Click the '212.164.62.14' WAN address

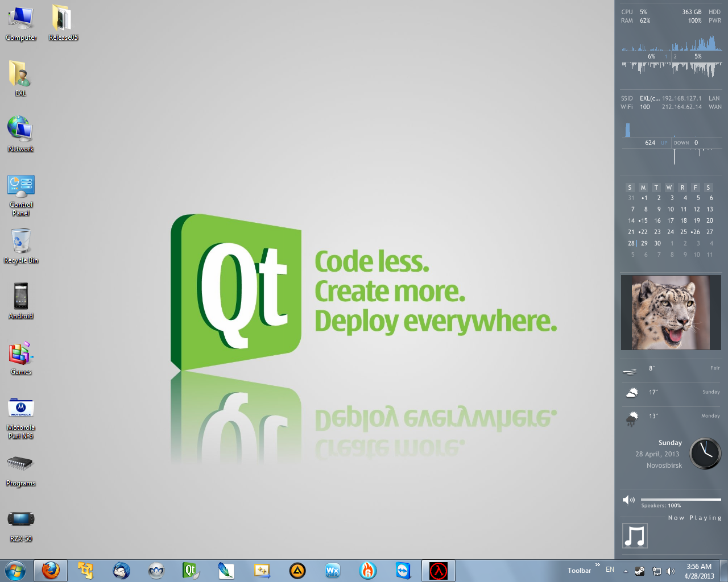682,107
